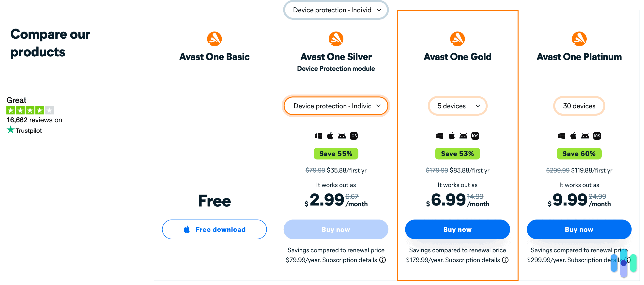The image size is (644, 285).
Task: Expand the 5 devices dropdown under Gold
Action: click(457, 106)
